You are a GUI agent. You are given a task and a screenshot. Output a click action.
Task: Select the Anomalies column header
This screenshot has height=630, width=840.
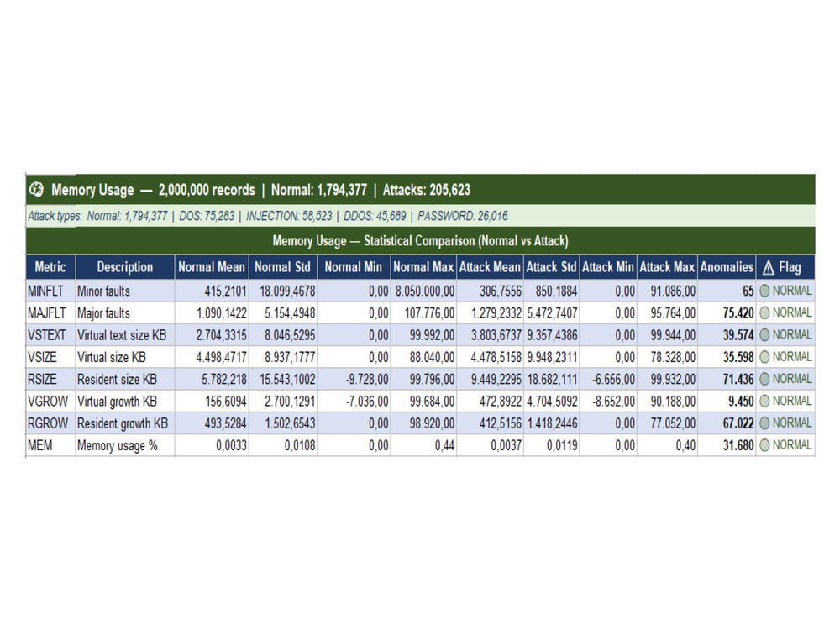click(x=727, y=267)
